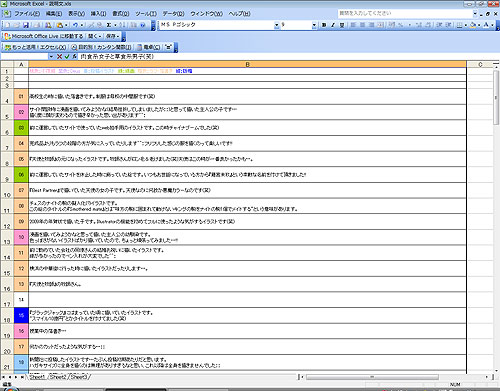Open the 保存 dropdown on Office Live toolbar
This screenshot has height=391, width=500.
(x=112, y=36)
